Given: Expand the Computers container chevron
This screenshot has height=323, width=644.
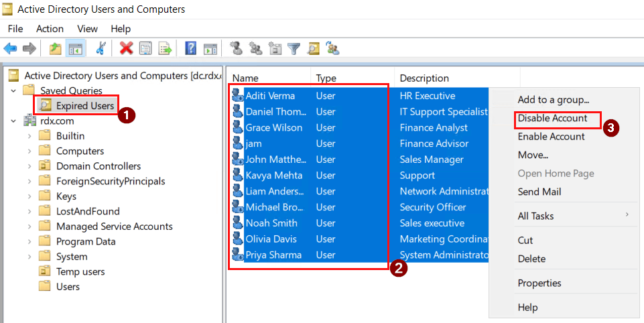Looking at the screenshot, I should tap(29, 151).
